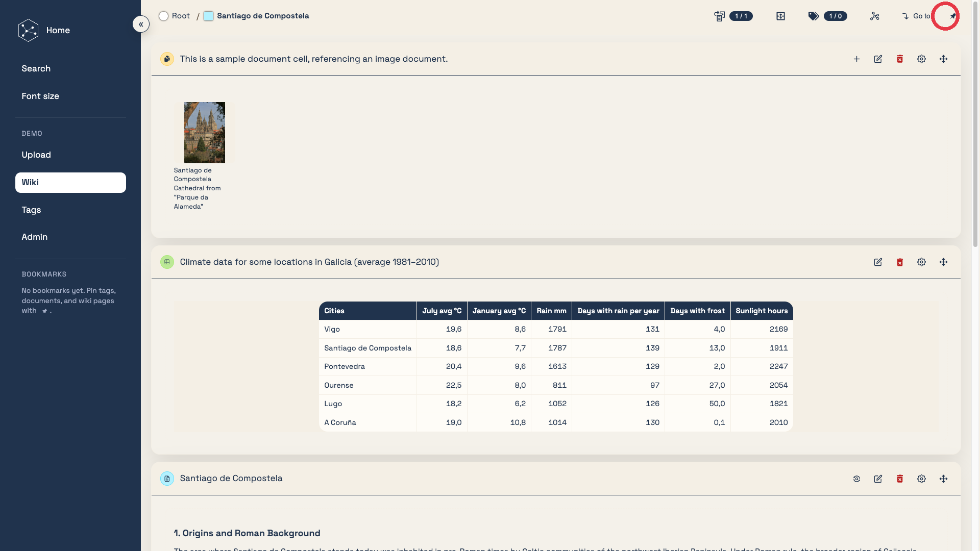This screenshot has height=551, width=980.
Task: Click the move handle on sample document cell
Action: point(943,59)
